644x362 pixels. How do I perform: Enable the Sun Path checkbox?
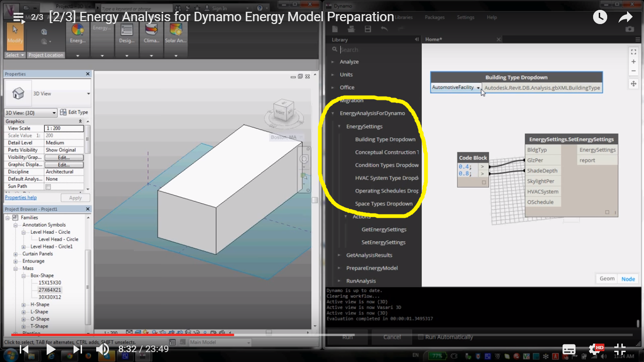pyautogui.click(x=48, y=187)
